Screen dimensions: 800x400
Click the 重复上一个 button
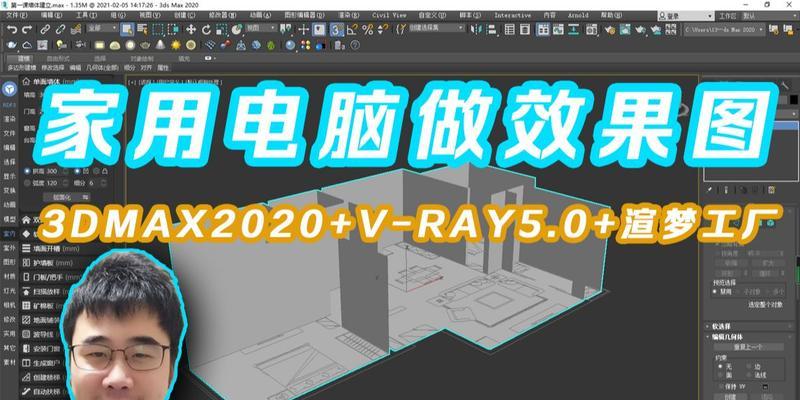click(x=748, y=347)
